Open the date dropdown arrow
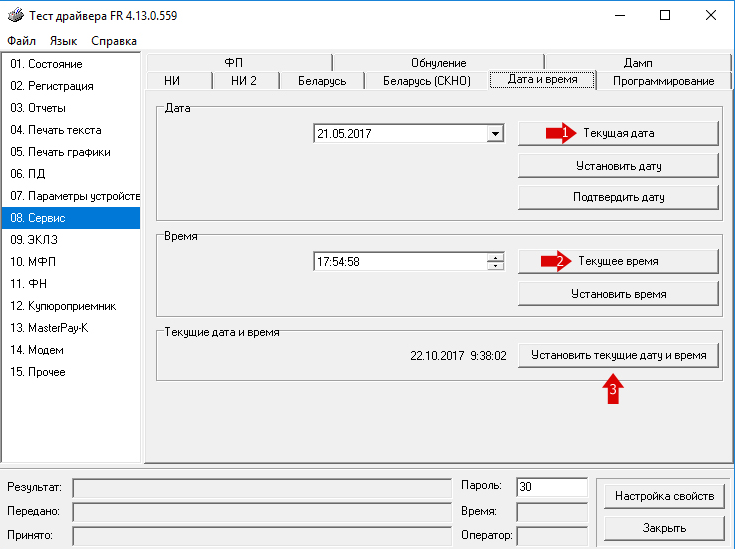Screen dimensions: 736x549 pyautogui.click(x=495, y=134)
